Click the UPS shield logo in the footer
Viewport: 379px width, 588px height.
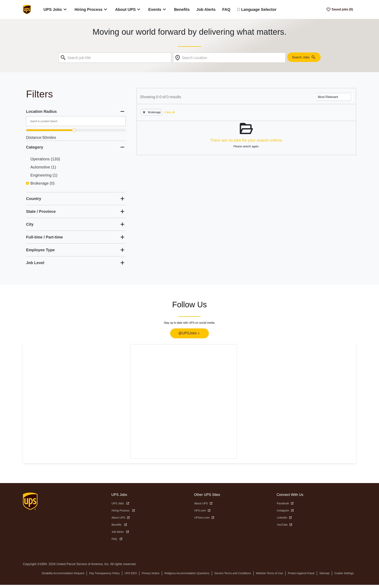tap(30, 501)
